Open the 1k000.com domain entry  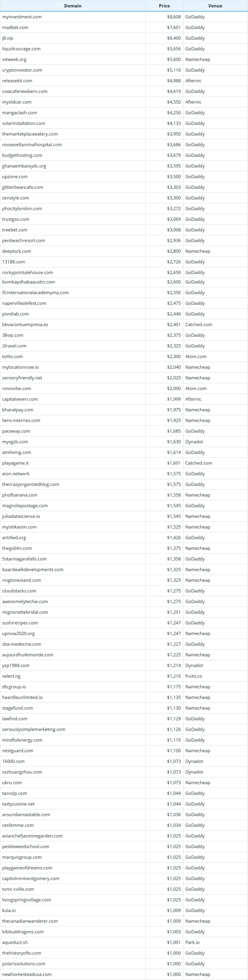tap(13, 761)
